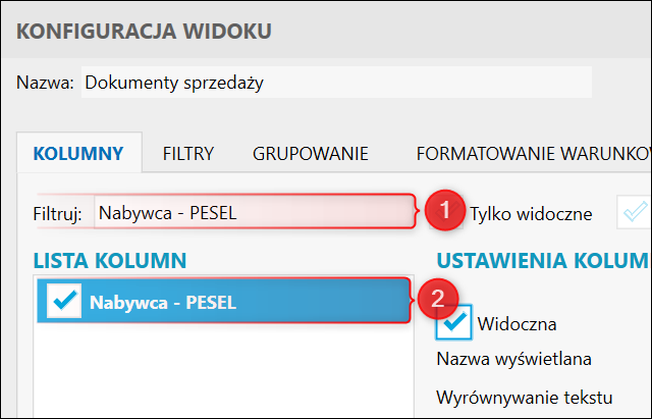Tick the checkmark icon beside Nabywca - PESEL row
Viewport: 652px width, 419px height.
pos(64,302)
